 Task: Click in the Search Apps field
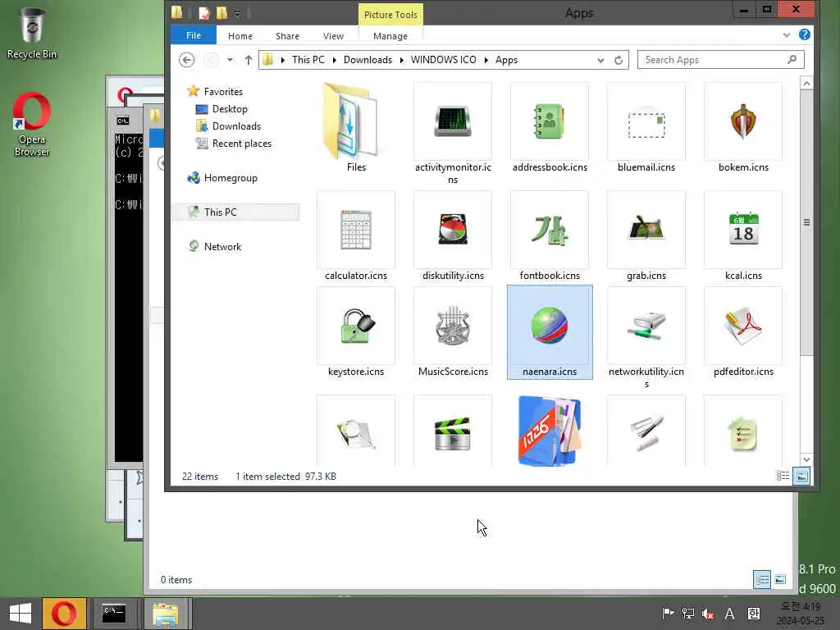[x=720, y=60]
